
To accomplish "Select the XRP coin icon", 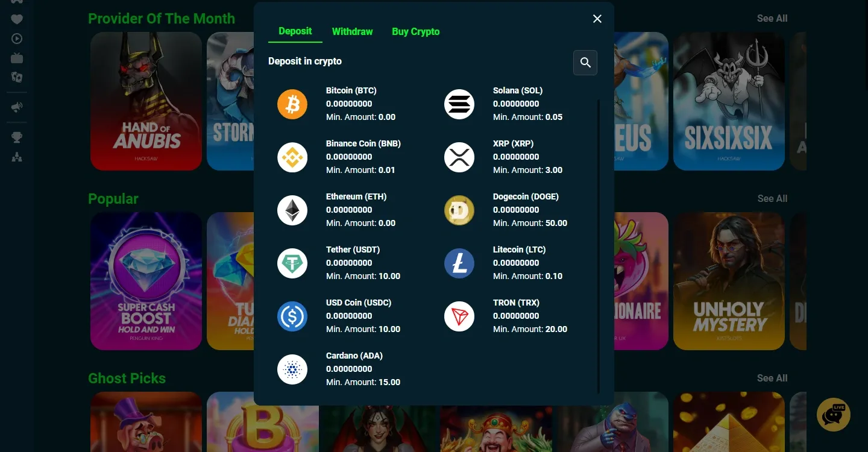I will pyautogui.click(x=459, y=157).
